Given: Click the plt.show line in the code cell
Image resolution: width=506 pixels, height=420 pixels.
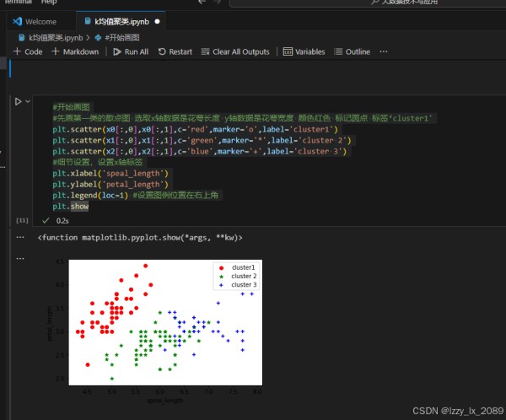Looking at the screenshot, I should tap(71, 207).
